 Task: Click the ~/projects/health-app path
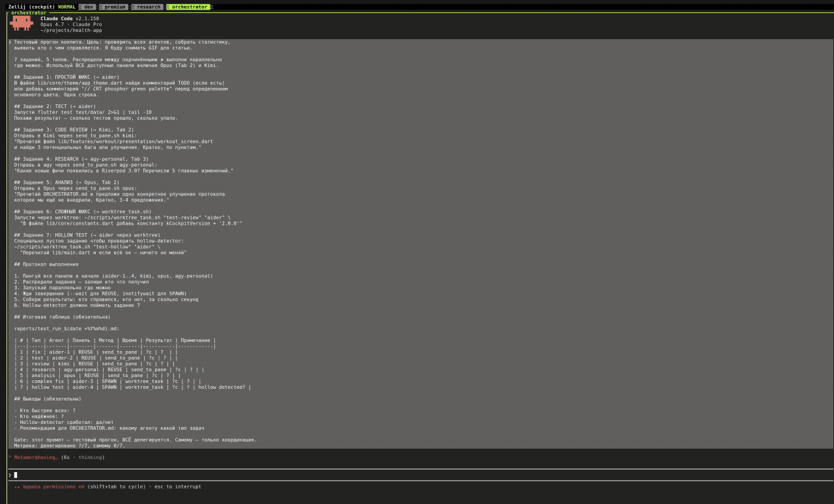click(71, 30)
